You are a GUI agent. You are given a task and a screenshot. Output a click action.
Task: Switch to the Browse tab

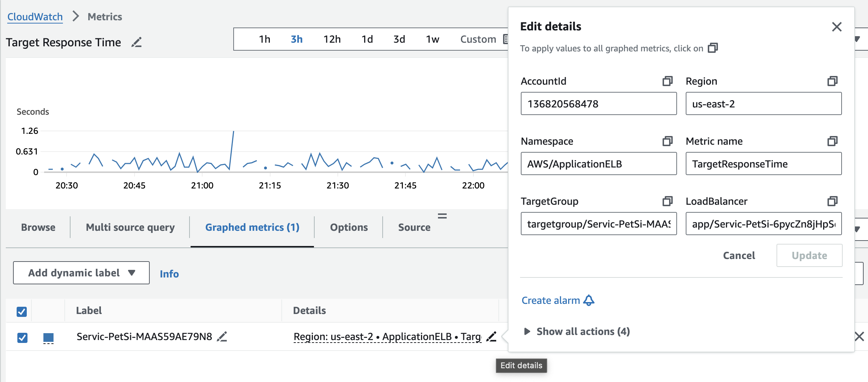click(38, 227)
